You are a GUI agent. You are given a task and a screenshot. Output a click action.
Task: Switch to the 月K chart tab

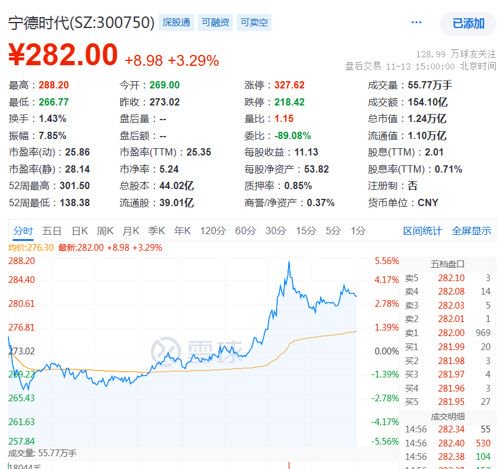click(x=131, y=231)
